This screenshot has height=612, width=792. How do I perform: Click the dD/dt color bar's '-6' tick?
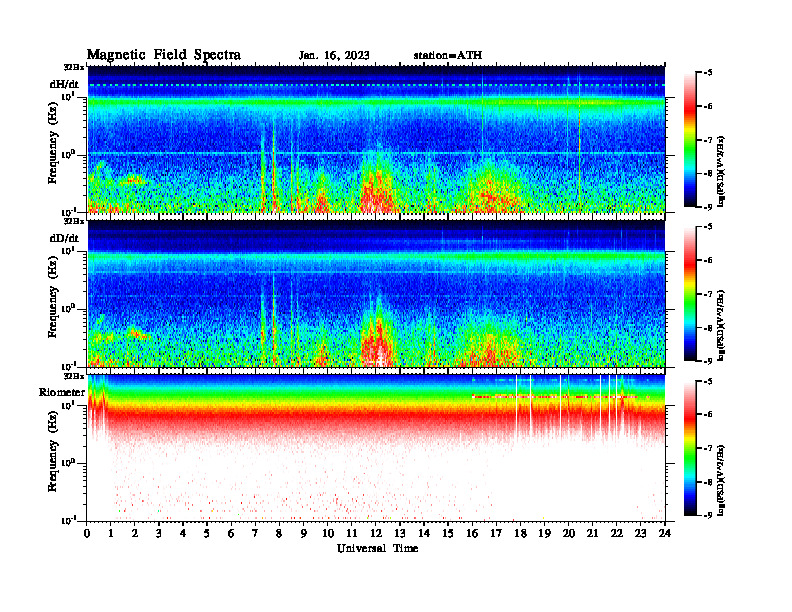pyautogui.click(x=709, y=261)
